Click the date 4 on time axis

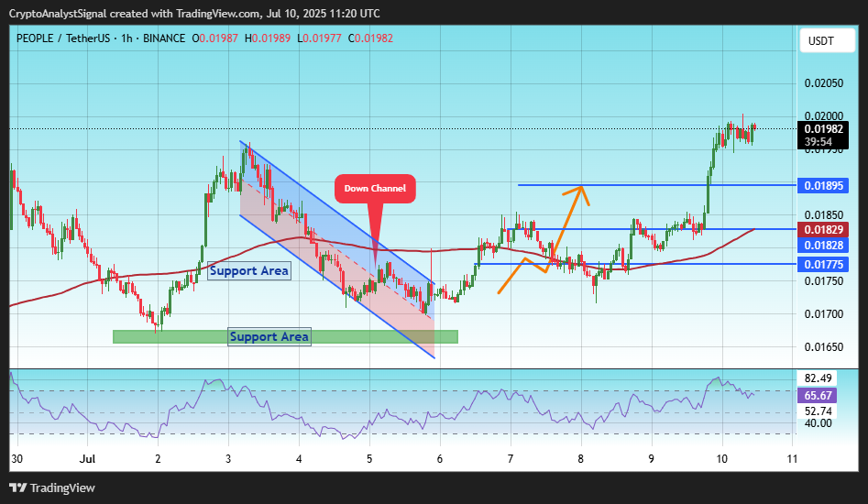[x=299, y=458]
